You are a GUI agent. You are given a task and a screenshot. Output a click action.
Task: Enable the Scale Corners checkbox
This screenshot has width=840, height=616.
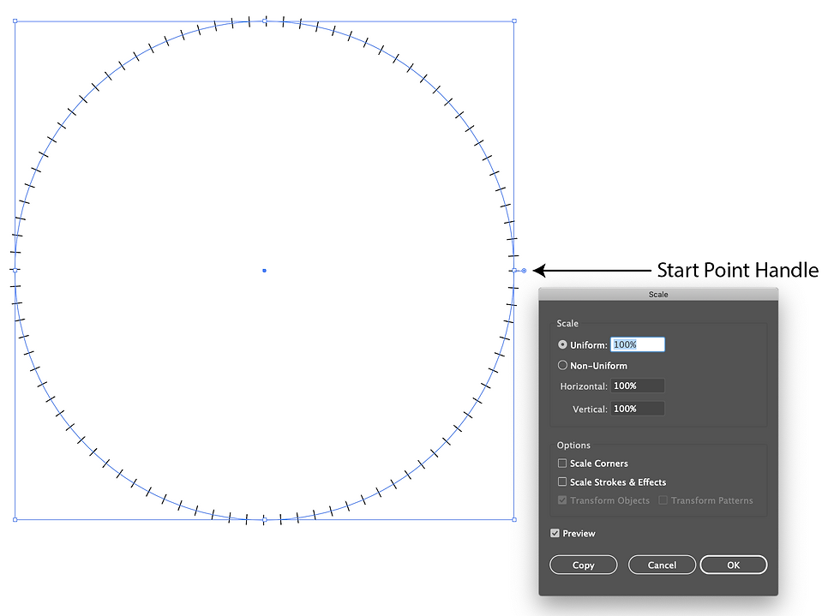tap(562, 463)
